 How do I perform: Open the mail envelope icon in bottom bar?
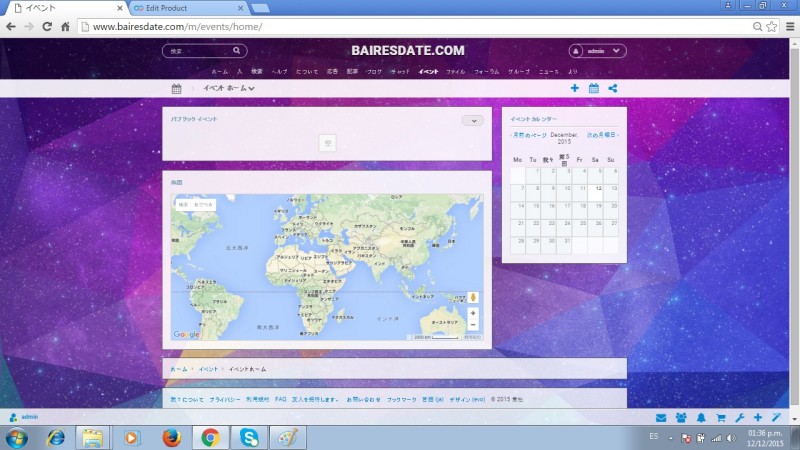point(661,418)
